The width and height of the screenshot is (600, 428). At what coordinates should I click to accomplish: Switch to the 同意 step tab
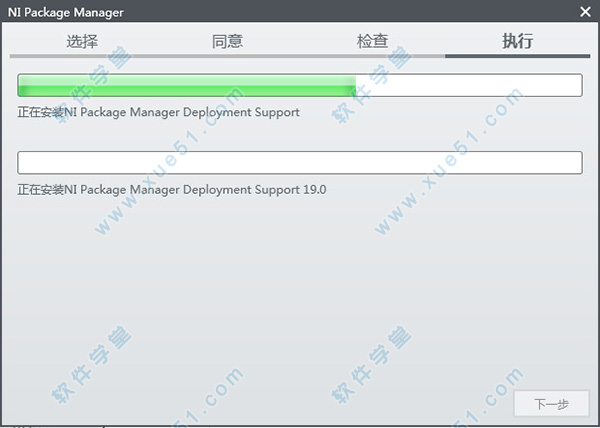(227, 41)
